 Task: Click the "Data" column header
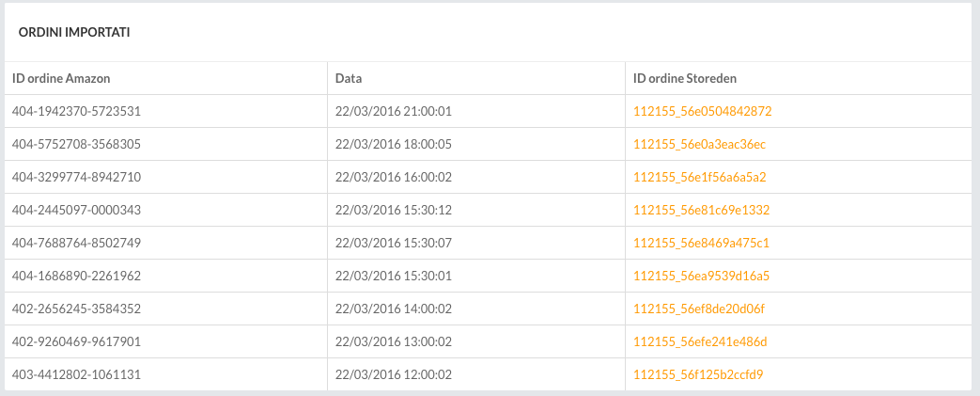point(349,78)
